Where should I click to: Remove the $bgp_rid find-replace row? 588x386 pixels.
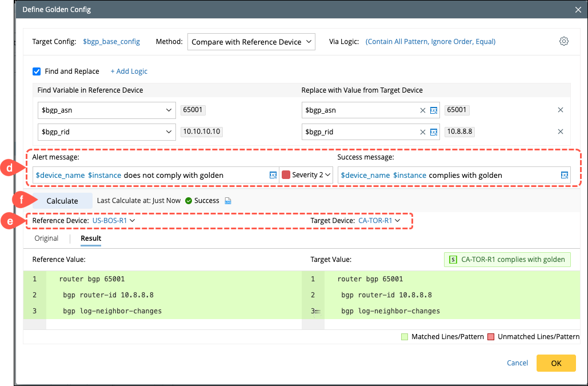pyautogui.click(x=560, y=132)
